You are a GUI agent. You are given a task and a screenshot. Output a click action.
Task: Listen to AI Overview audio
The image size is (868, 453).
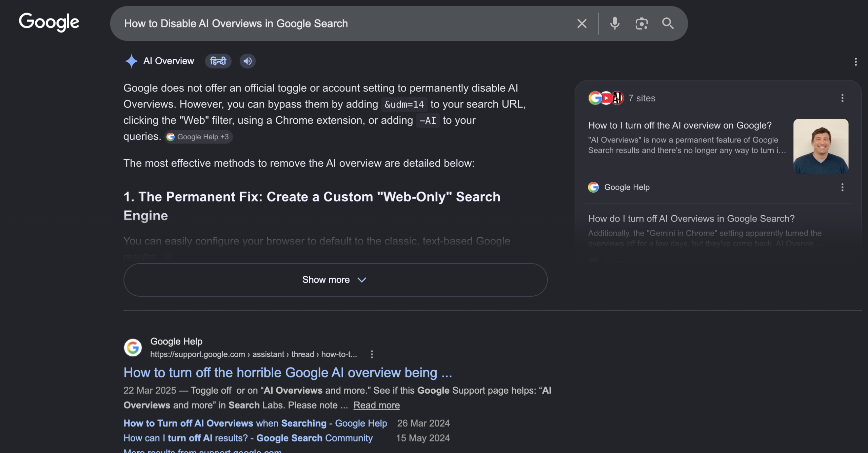pos(248,61)
